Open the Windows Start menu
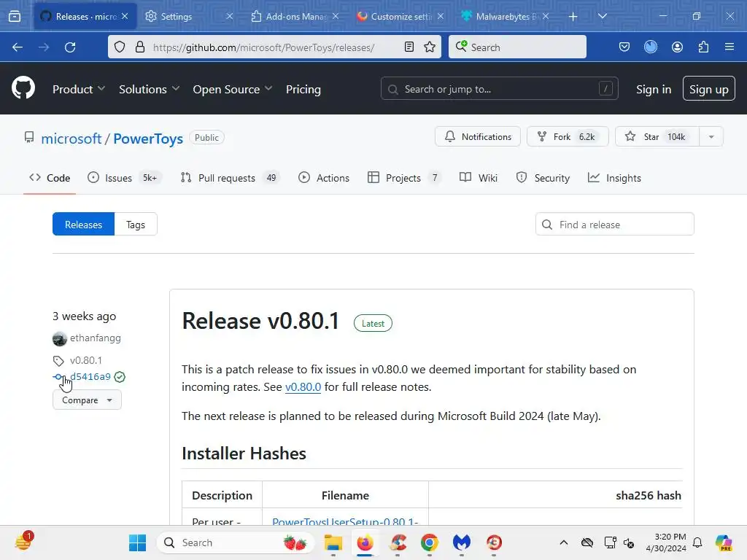 click(x=138, y=542)
